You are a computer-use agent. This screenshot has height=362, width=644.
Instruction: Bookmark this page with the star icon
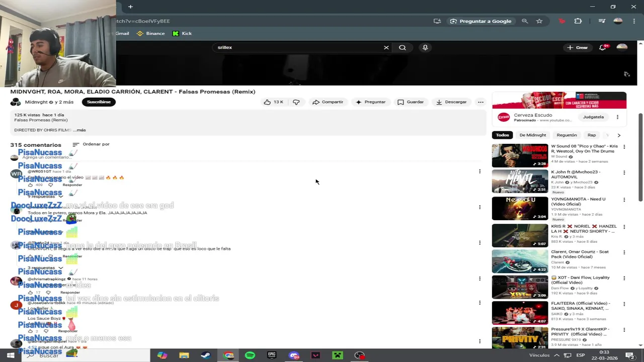click(x=539, y=21)
